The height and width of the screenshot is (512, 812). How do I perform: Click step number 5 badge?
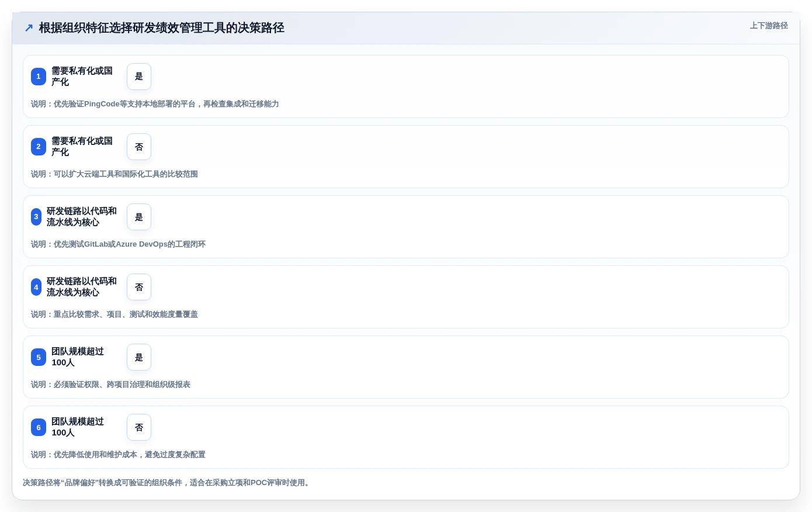tap(39, 357)
